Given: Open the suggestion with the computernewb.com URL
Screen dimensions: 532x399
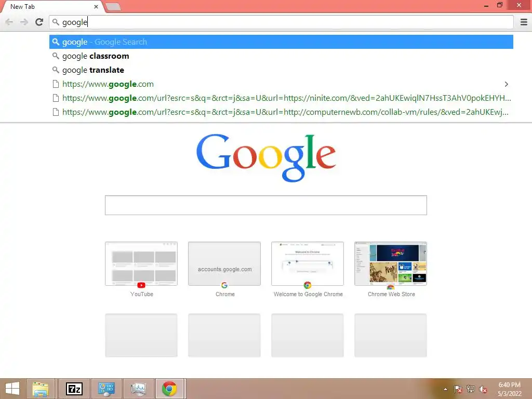Looking at the screenshot, I should (281, 112).
